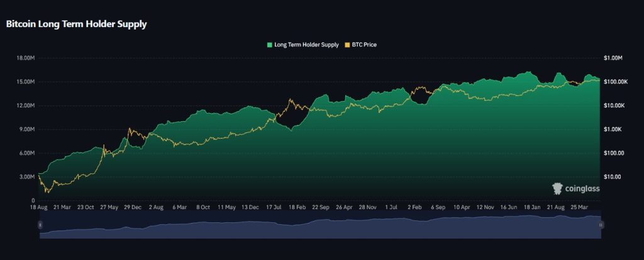644x260 pixels.
Task: Select left handle of range slider
Action: click(x=40, y=224)
